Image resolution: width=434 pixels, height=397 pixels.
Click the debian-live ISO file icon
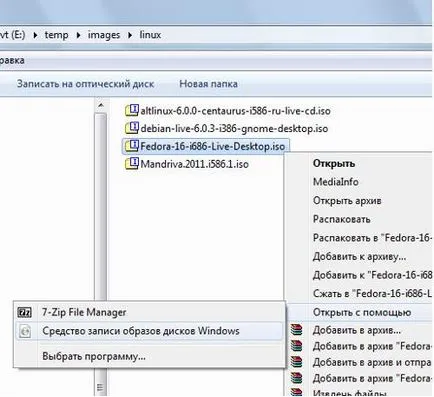[132, 128]
